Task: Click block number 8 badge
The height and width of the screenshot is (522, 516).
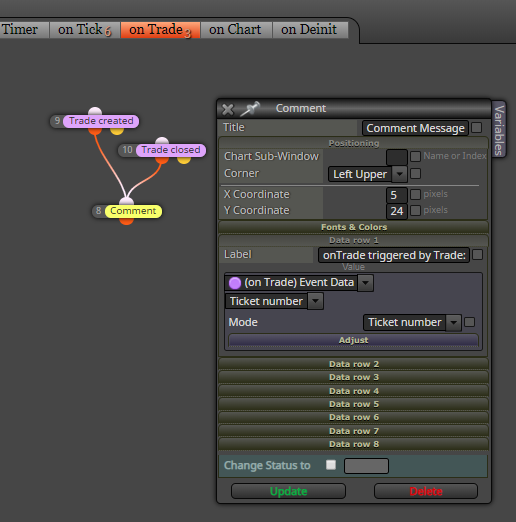Action: click(99, 211)
